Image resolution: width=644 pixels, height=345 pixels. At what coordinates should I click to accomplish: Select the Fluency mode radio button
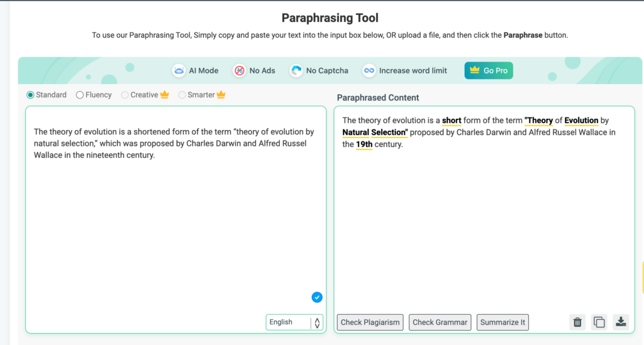[x=80, y=95]
